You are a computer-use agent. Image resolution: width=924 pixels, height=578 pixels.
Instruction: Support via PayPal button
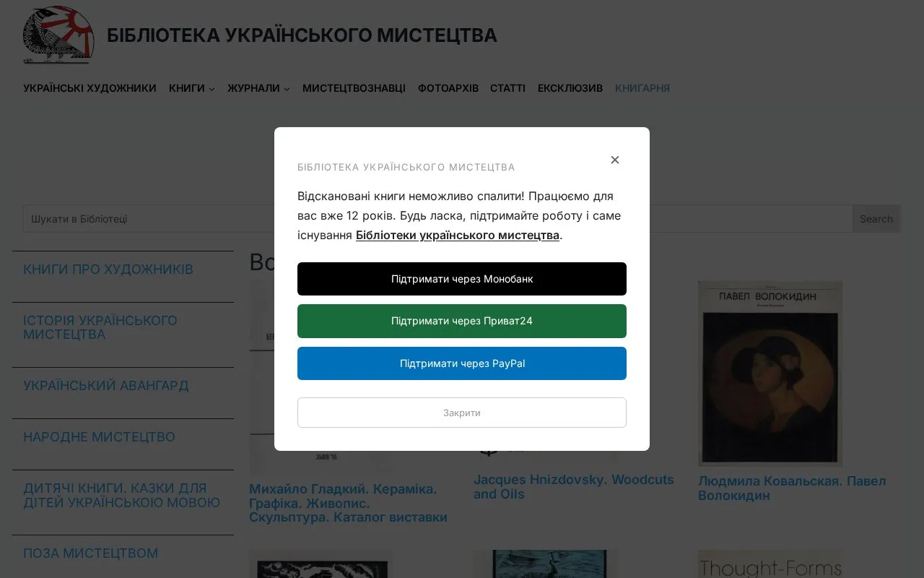[x=462, y=363]
